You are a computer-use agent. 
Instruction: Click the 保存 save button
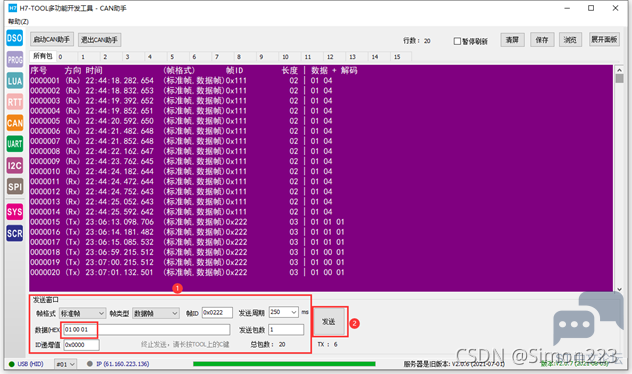point(542,39)
